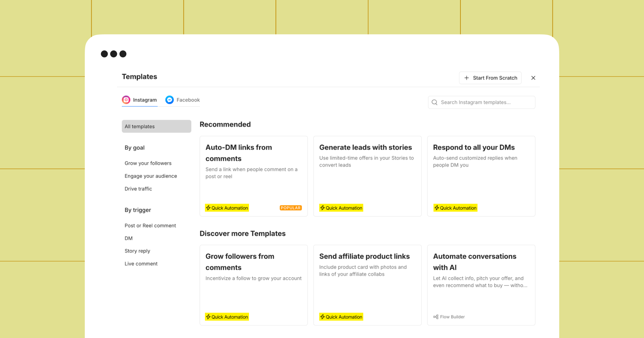Click the plus icon in Start From Scratch

[x=467, y=78]
